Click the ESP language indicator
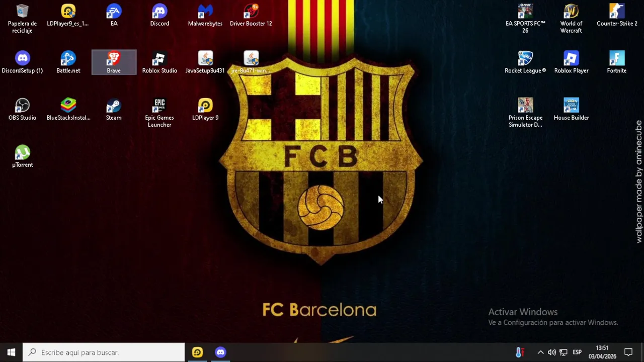 (577, 352)
